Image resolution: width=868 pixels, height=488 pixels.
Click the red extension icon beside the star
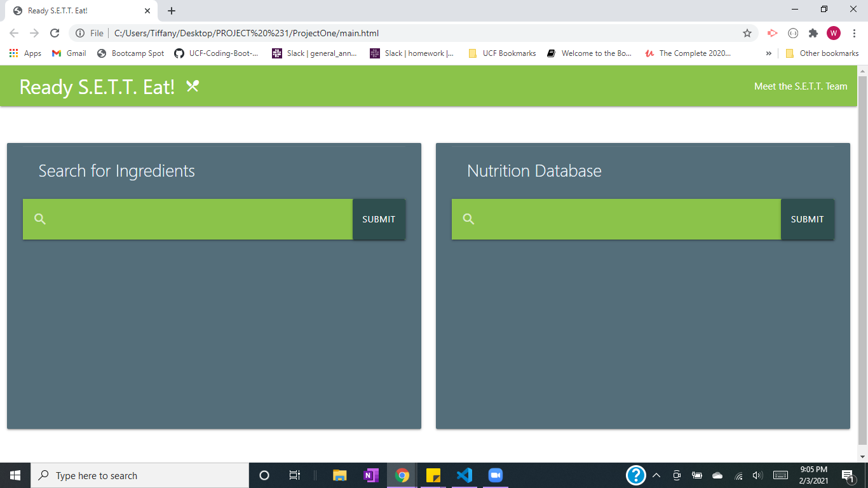tap(773, 33)
